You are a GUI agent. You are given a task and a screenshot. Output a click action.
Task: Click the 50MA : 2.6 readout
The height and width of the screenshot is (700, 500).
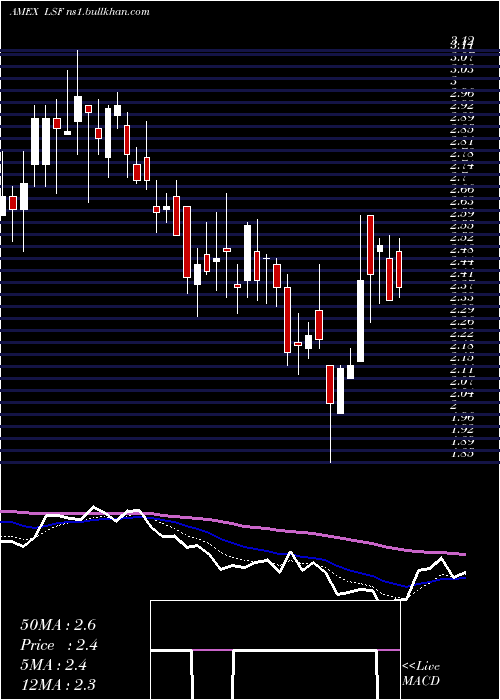tap(58, 625)
